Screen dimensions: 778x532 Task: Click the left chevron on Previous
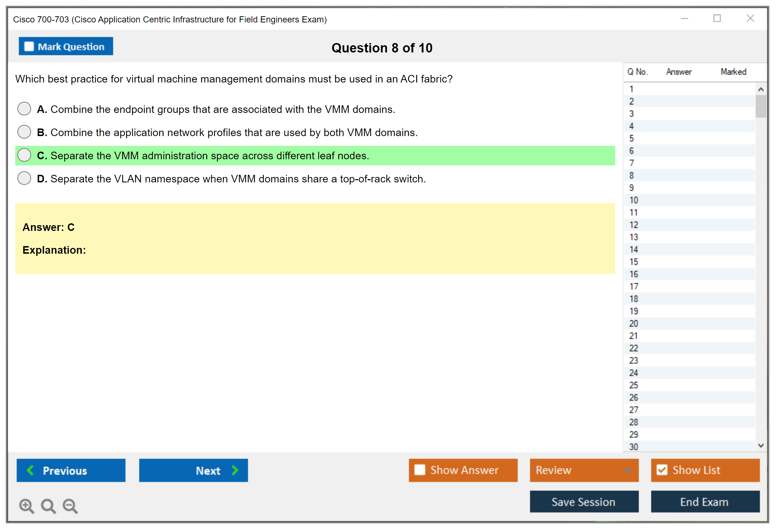30,470
